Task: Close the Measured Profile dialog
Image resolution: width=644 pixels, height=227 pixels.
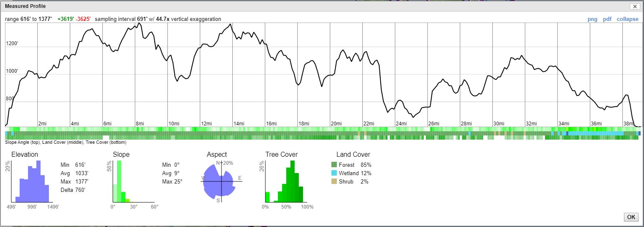Action: (635, 6)
